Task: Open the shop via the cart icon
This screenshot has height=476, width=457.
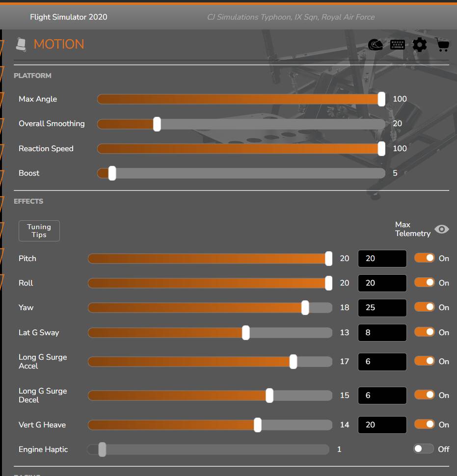Action: pyautogui.click(x=442, y=45)
